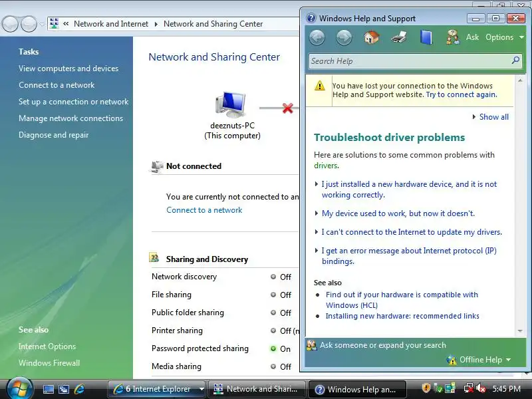Click the network computers tray icon
The width and height of the screenshot is (532, 399).
point(450,388)
